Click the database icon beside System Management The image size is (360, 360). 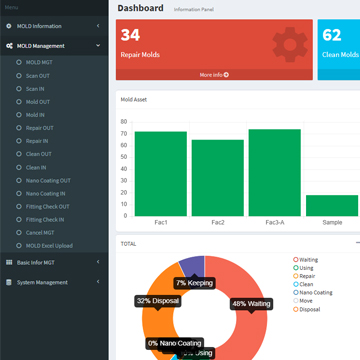pos(9,282)
